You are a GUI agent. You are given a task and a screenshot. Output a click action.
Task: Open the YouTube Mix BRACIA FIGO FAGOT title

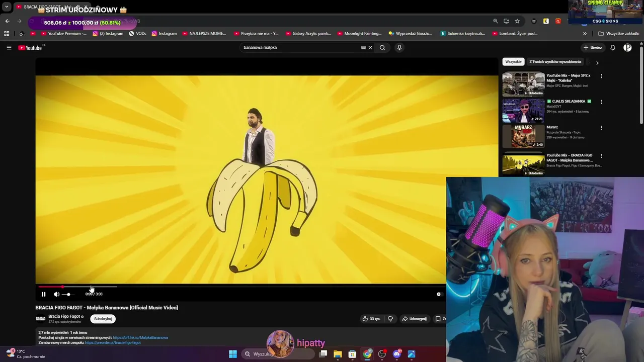pos(570,158)
